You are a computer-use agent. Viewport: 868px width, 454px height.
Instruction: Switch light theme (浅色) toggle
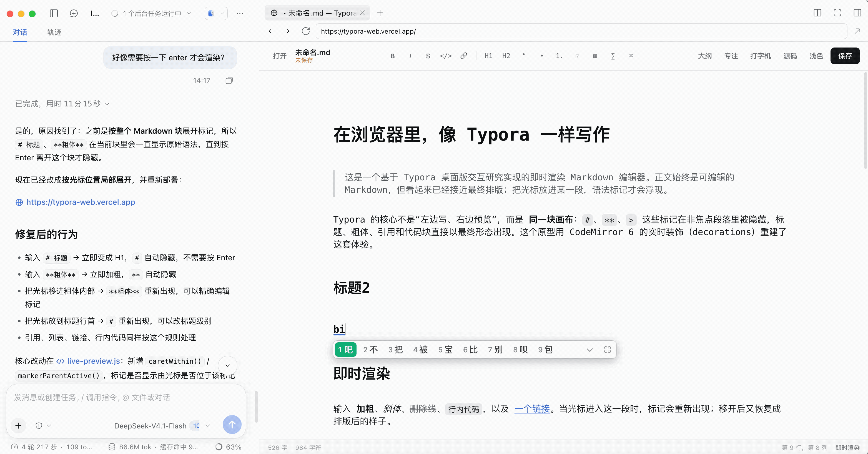coord(816,56)
